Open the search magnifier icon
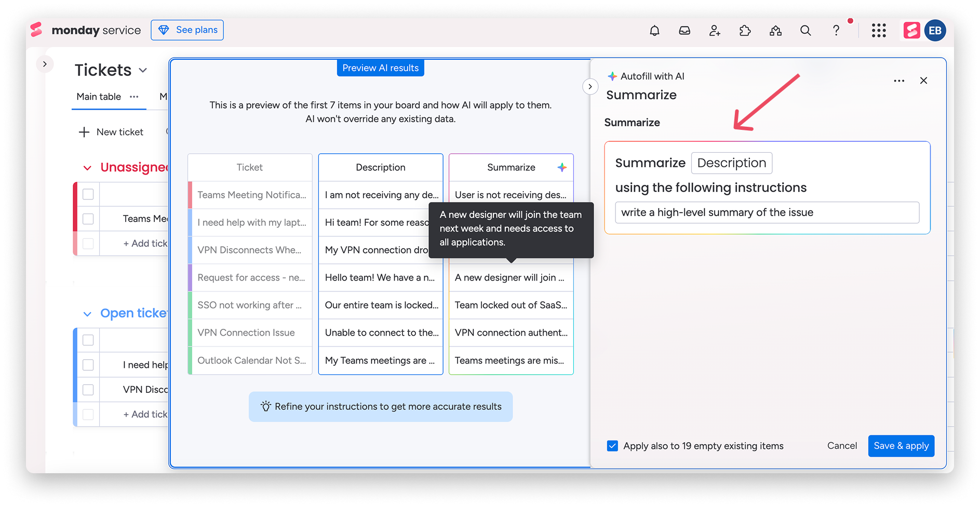 806,31
